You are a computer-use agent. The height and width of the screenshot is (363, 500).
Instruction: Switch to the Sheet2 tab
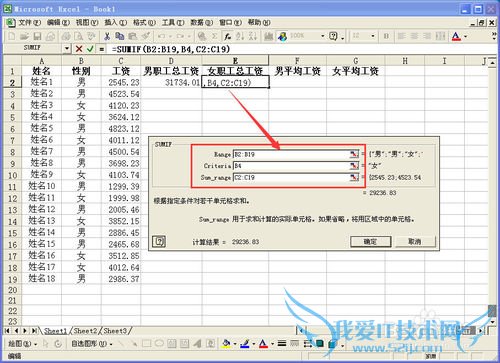coord(85,331)
